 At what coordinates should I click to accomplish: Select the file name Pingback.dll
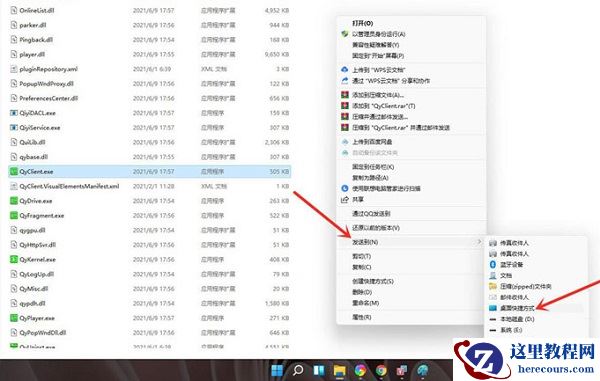[36, 40]
